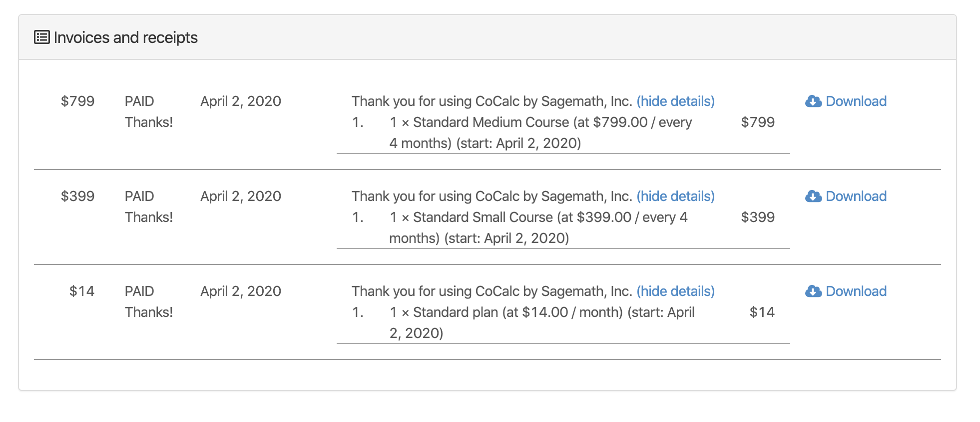Hide details for the $14 invoice
The width and height of the screenshot is (980, 422).
click(x=675, y=291)
